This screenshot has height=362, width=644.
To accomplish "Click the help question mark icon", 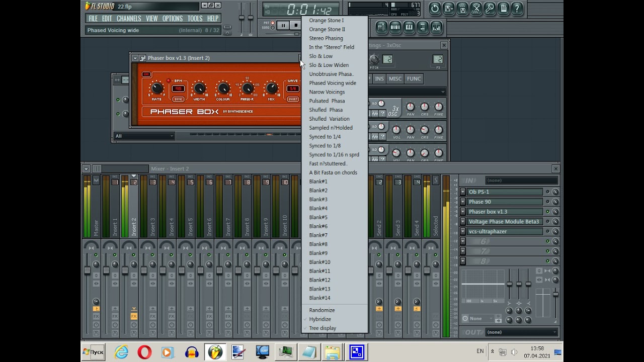I will pos(517,8).
